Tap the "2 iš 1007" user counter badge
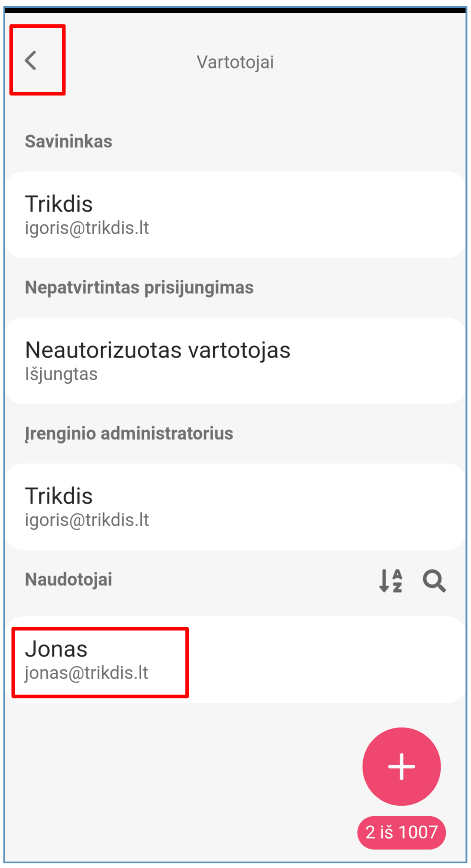The width and height of the screenshot is (471, 868). 401,832
